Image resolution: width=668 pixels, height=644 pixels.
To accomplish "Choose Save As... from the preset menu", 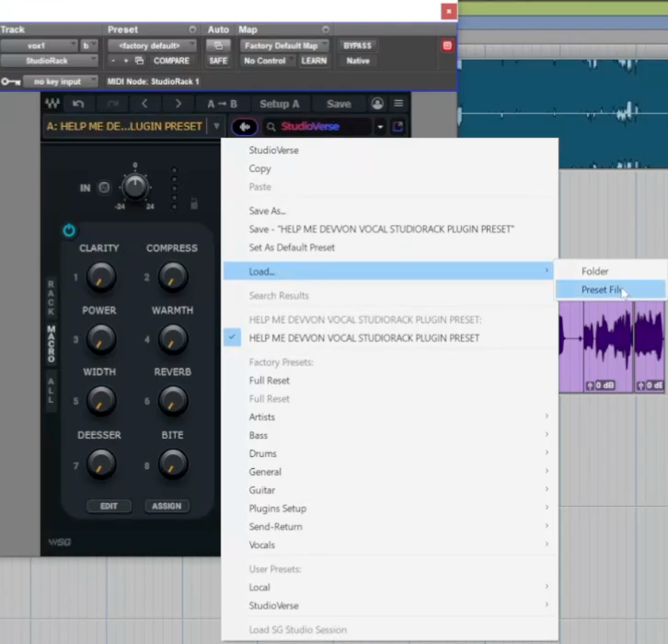I will click(268, 211).
